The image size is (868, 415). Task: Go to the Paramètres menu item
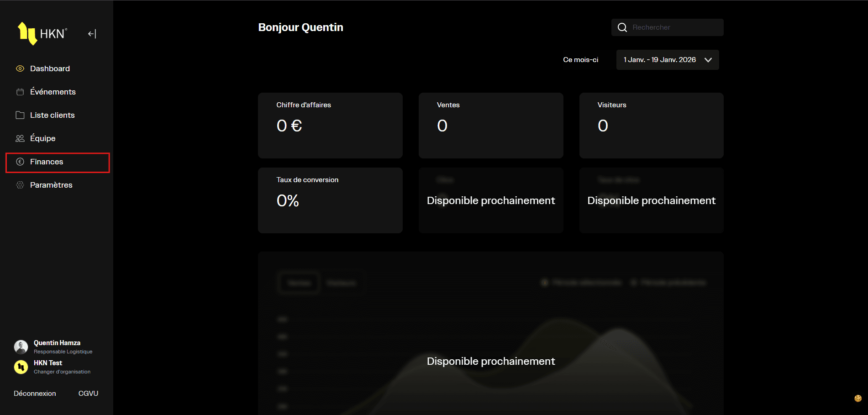point(51,185)
